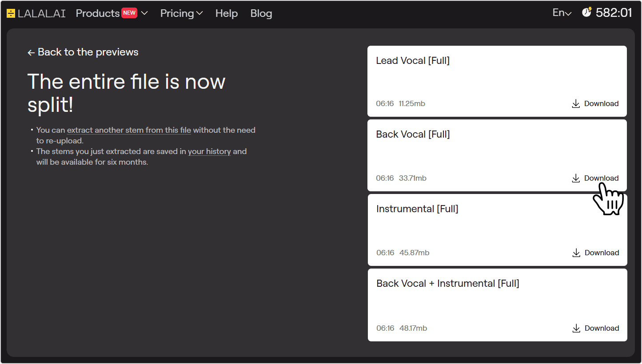The height and width of the screenshot is (364, 642).
Task: Download the Lead Vocal [Full] stem
Action: 595,103
